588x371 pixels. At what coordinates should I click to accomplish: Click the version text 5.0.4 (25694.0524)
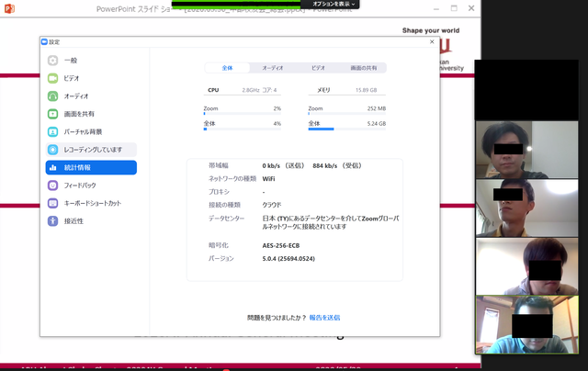pyautogui.click(x=288, y=259)
